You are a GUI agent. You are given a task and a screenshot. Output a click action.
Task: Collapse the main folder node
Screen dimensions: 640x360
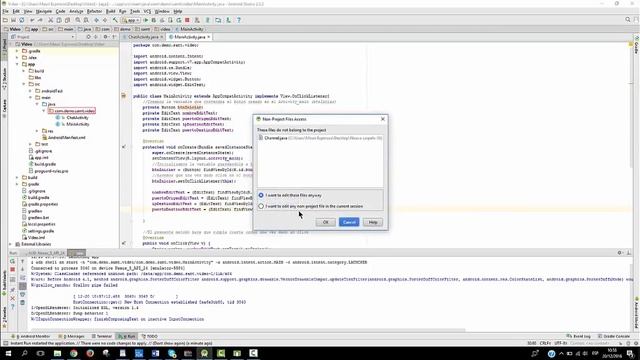coord(30,98)
